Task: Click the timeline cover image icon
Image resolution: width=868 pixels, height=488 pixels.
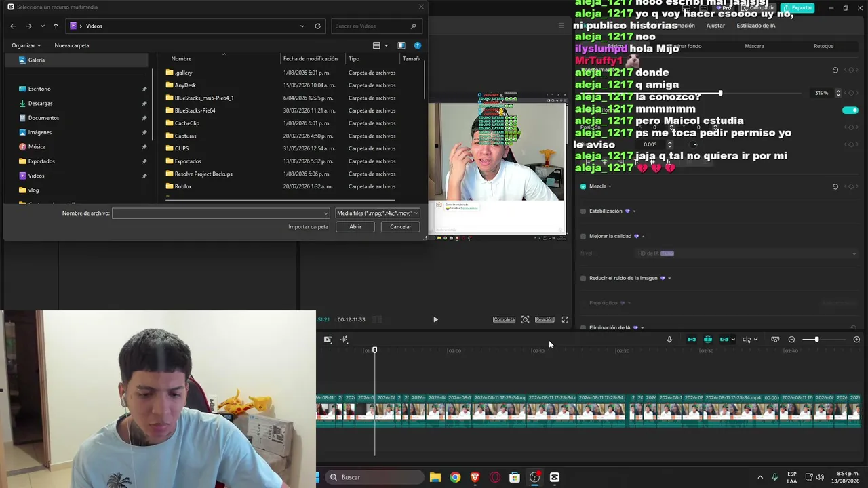Action: click(x=328, y=340)
